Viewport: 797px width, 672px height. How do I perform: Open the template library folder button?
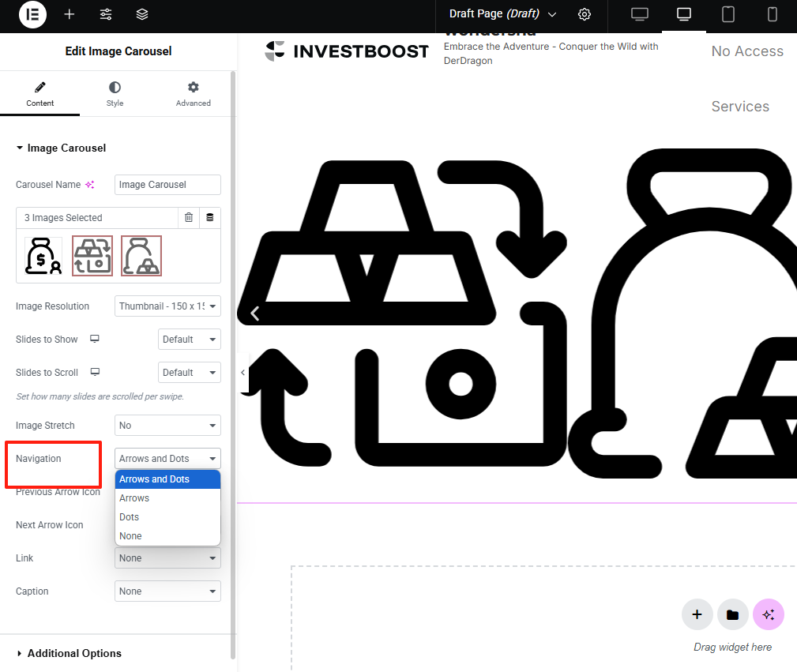[x=732, y=614]
